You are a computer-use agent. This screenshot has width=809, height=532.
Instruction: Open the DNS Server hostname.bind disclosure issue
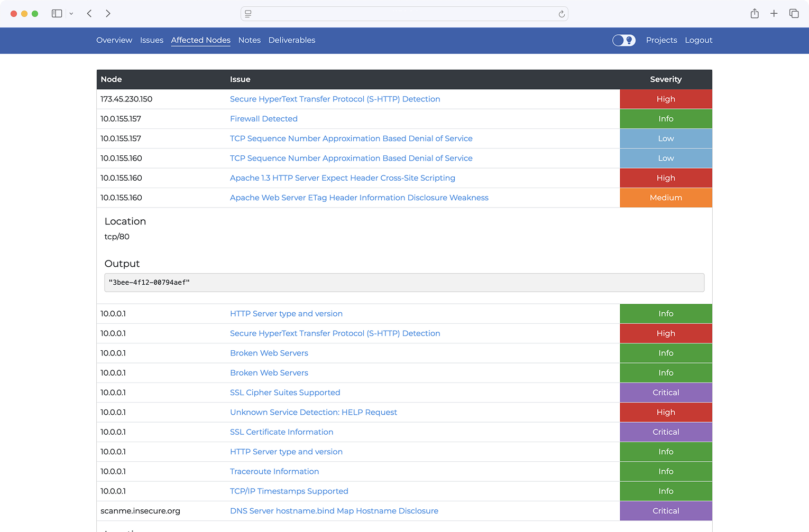tap(334, 511)
